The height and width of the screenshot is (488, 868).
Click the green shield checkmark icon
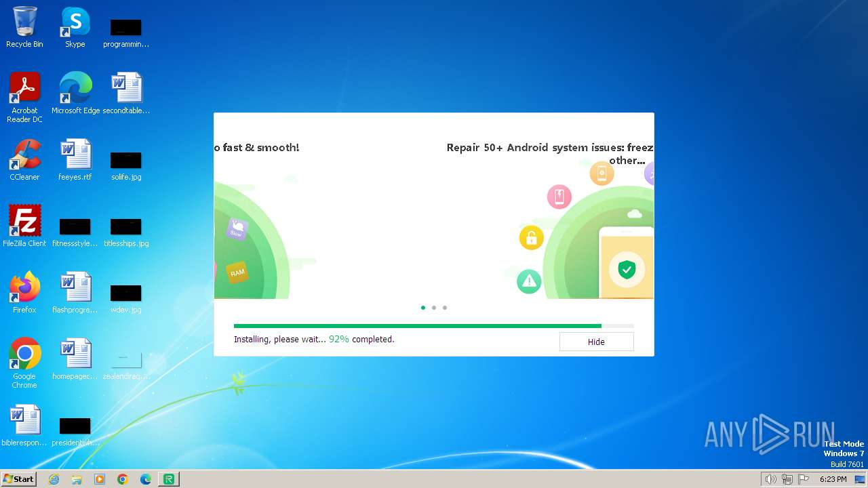627,270
